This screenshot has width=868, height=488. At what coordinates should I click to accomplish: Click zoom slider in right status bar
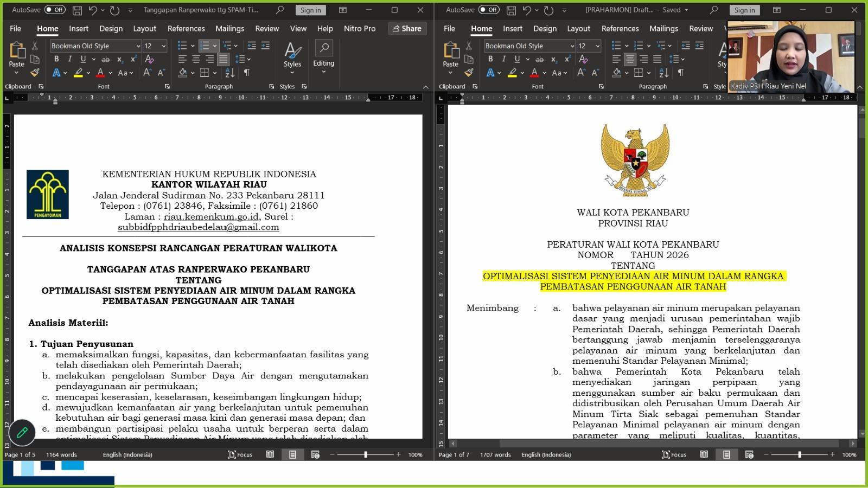coord(799,454)
